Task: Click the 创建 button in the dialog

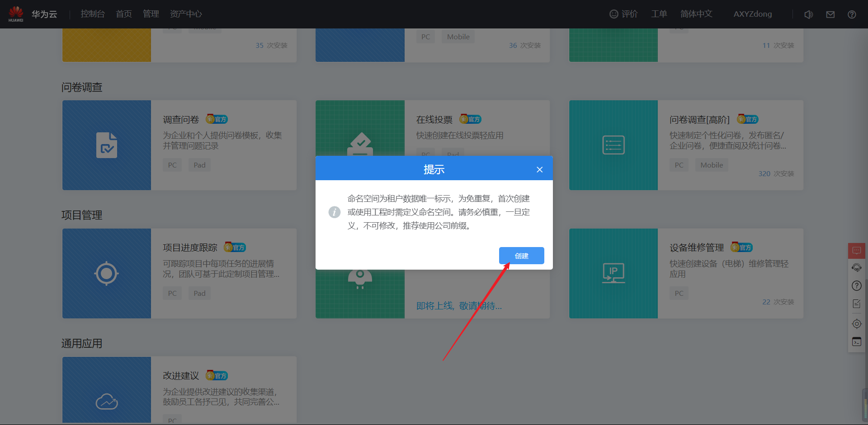Action: pyautogui.click(x=522, y=256)
